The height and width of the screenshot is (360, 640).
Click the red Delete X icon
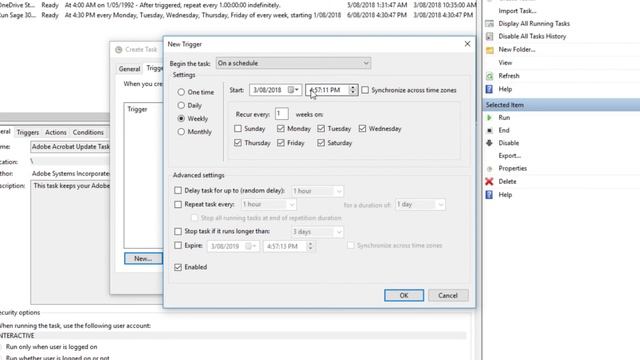coord(489,182)
